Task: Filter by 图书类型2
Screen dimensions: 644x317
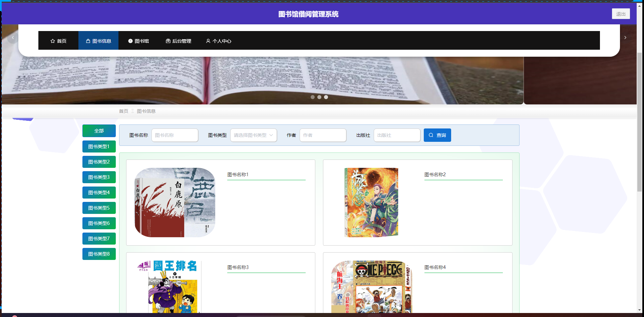Action: pyautogui.click(x=99, y=162)
